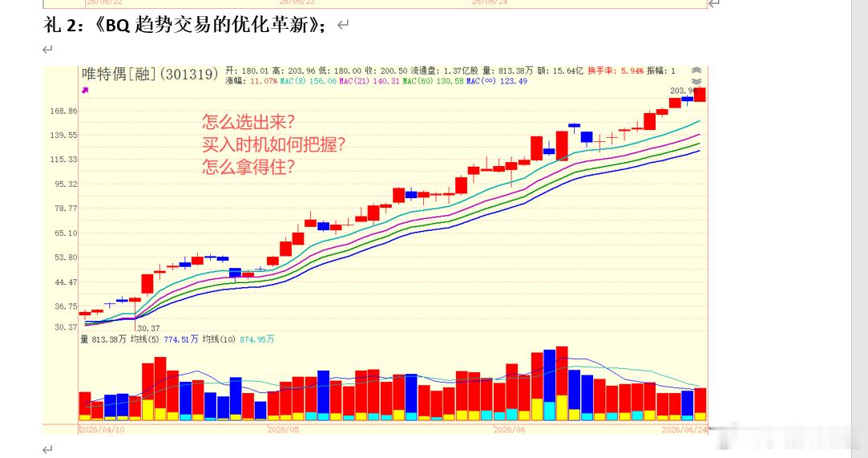Click the MAC(21) 140.31 indicator label
The height and width of the screenshot is (458, 868).
pos(369,81)
